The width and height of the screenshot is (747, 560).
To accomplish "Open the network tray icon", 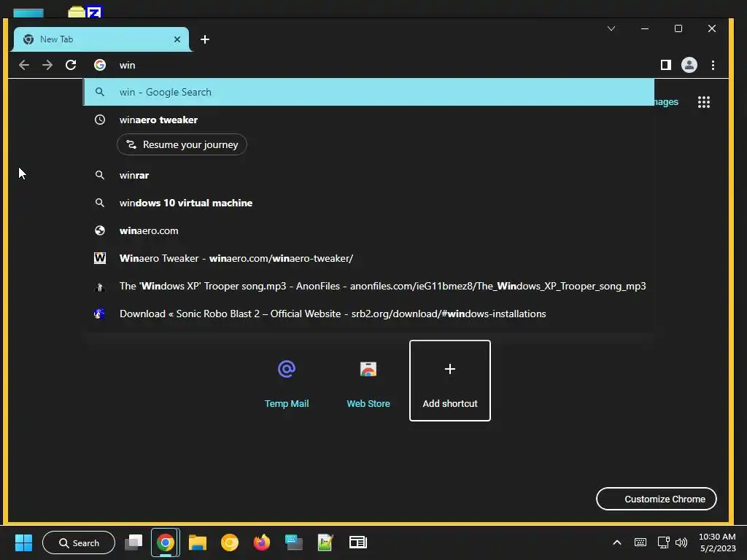I will click(663, 542).
